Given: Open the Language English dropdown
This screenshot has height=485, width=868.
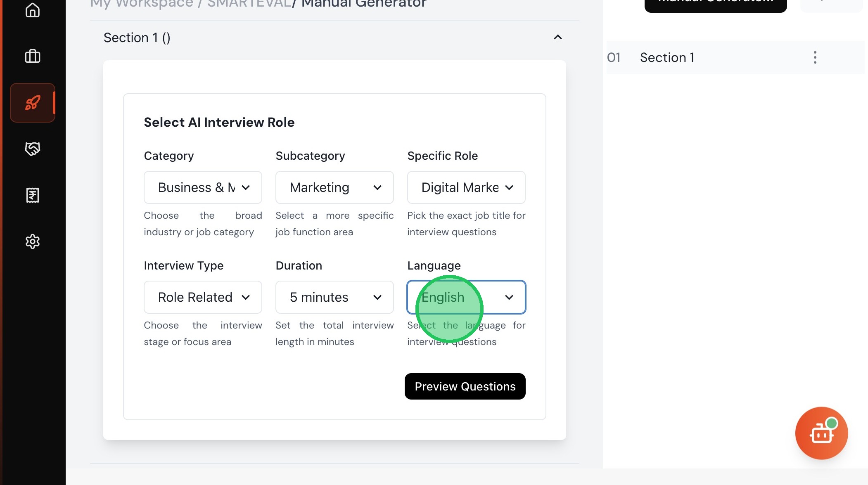Looking at the screenshot, I should [466, 297].
